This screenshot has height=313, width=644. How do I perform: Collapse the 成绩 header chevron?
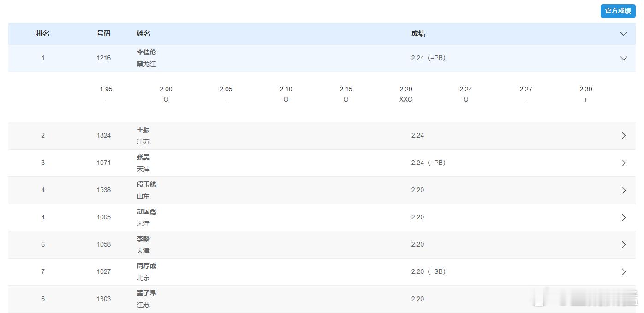623,34
